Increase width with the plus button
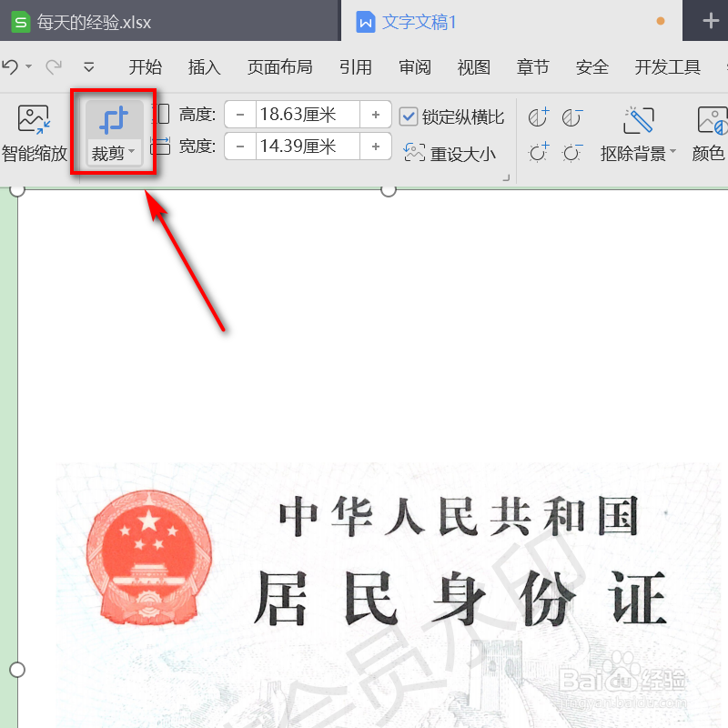The width and height of the screenshot is (728, 728). coord(376,147)
